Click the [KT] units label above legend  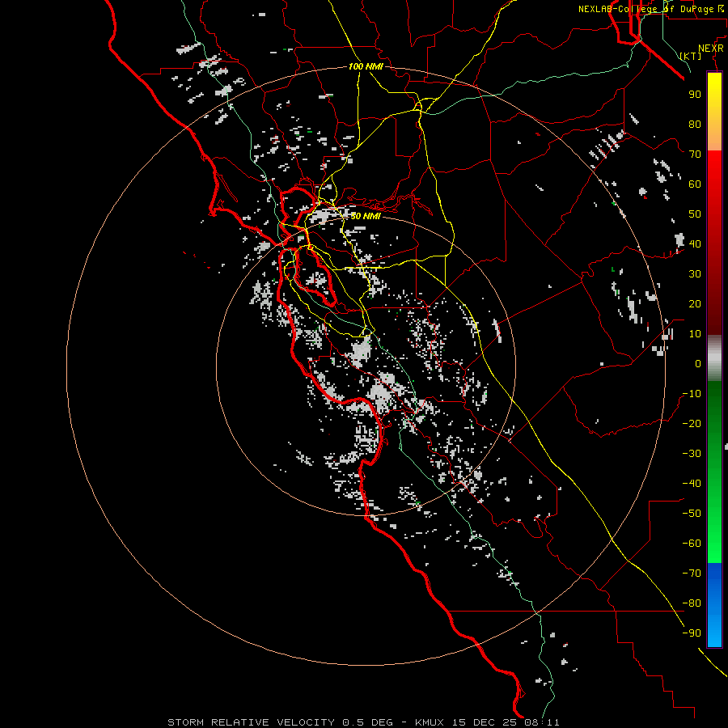tap(691, 56)
